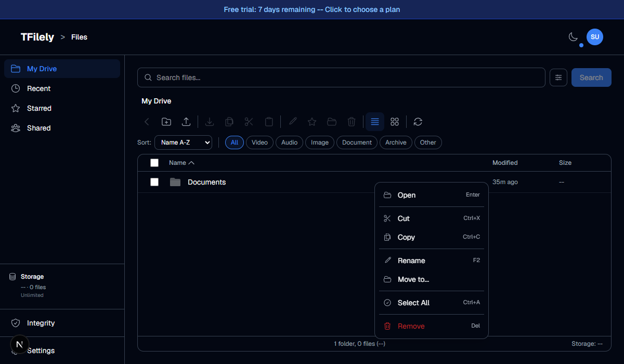
Task: Filter files by Archive
Action: pos(396,142)
